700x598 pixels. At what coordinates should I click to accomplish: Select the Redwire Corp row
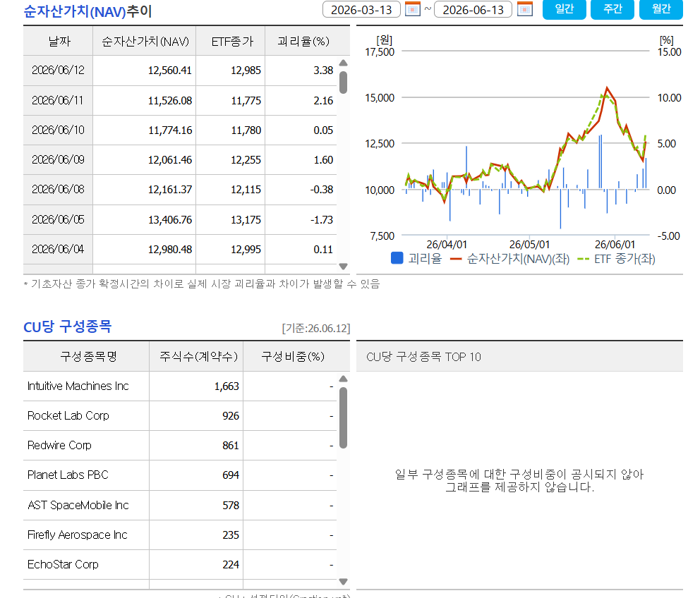[x=180, y=446]
